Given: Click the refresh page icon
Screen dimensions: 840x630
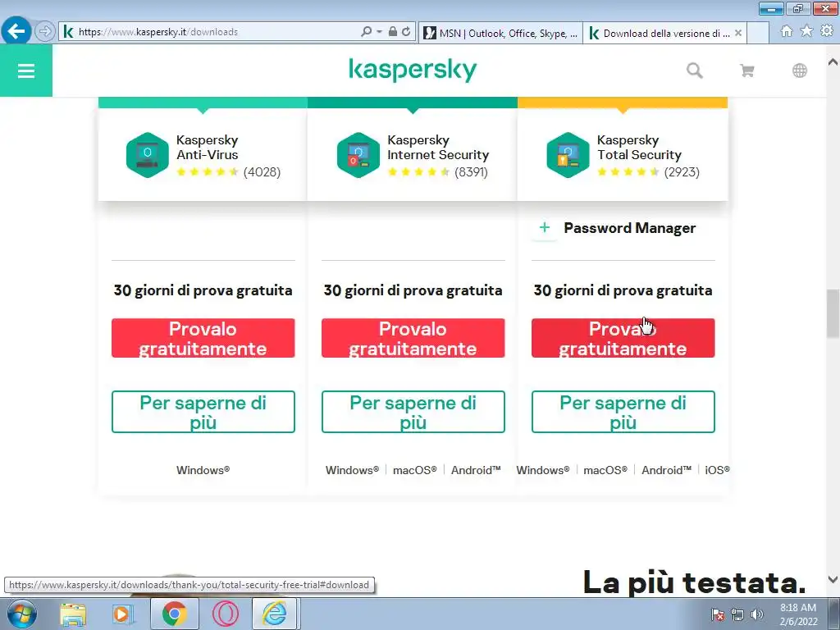Looking at the screenshot, I should click(x=406, y=32).
